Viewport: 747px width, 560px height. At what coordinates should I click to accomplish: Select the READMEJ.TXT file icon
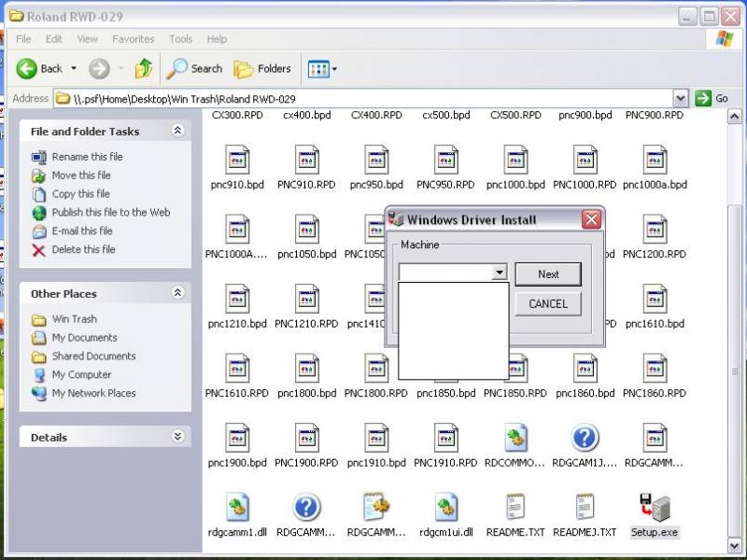(x=585, y=508)
